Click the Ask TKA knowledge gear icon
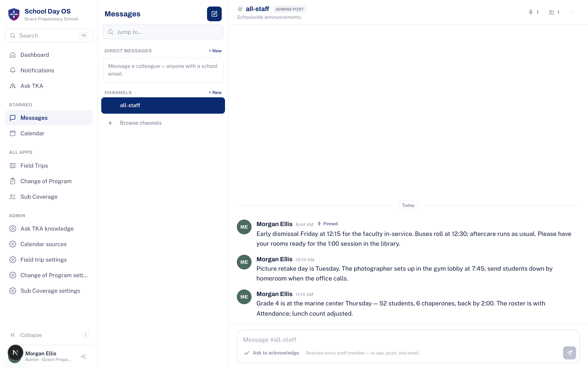588x368 pixels. click(13, 229)
